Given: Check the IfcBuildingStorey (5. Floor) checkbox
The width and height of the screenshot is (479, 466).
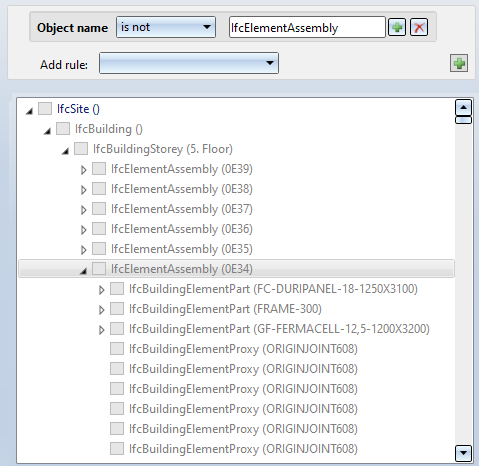Looking at the screenshot, I should (81, 149).
